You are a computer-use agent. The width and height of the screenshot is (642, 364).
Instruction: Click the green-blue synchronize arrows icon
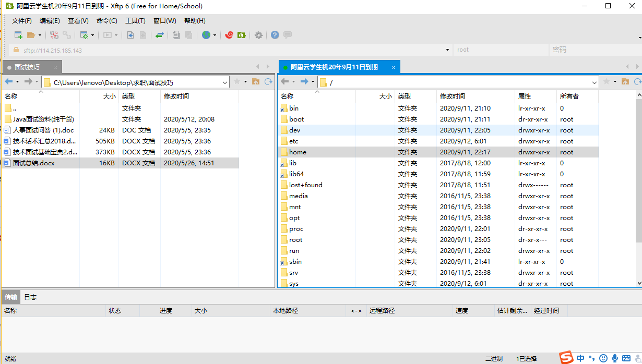pyautogui.click(x=160, y=35)
